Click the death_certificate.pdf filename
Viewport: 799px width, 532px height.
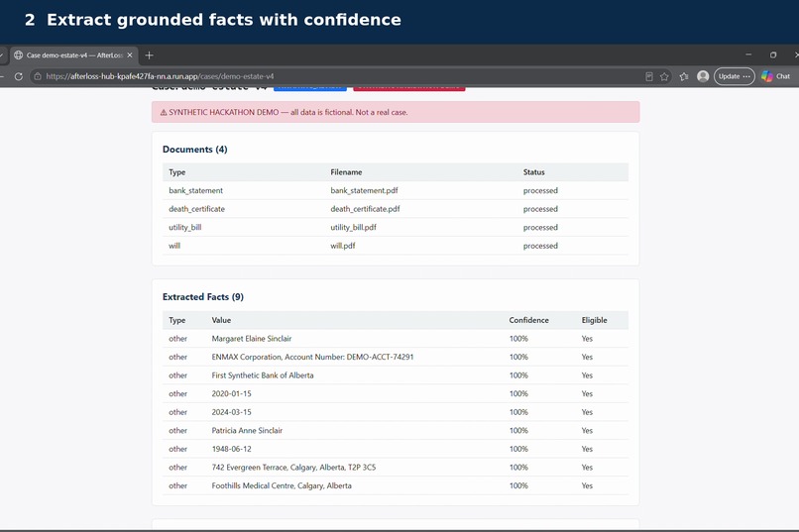tap(365, 209)
